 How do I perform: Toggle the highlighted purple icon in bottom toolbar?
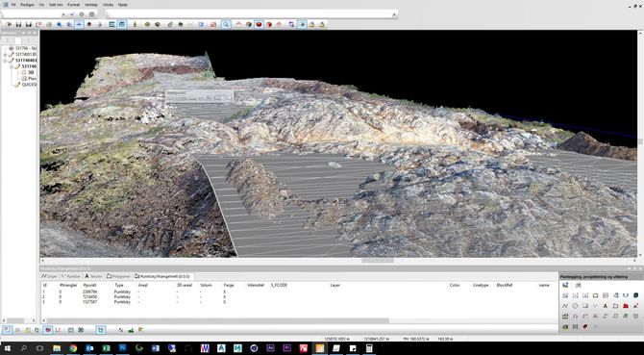click(x=48, y=330)
